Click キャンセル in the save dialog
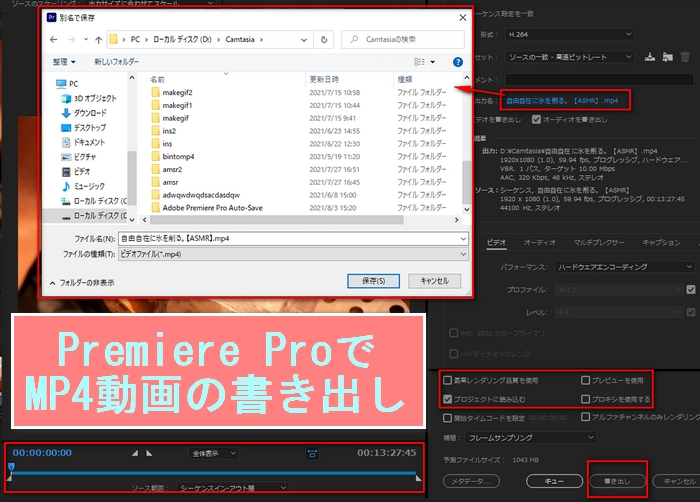Viewport: 700px width, 502px height. [434, 281]
